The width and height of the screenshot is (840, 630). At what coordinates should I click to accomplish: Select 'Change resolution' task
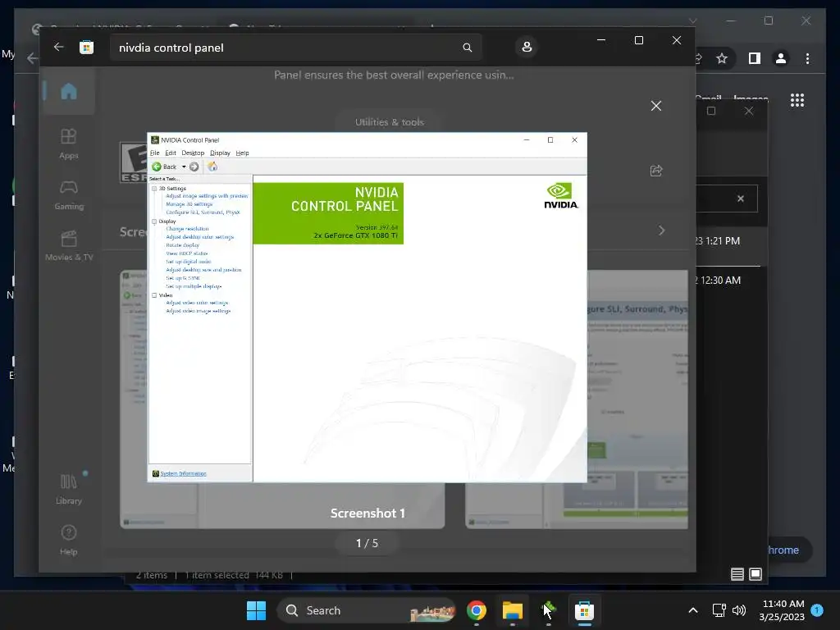187,229
